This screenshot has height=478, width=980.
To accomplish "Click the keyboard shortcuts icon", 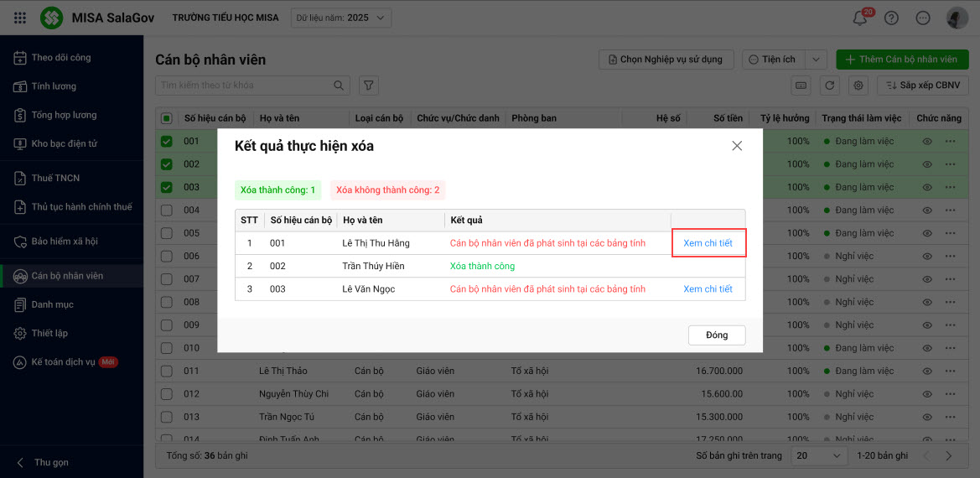I will click(801, 85).
